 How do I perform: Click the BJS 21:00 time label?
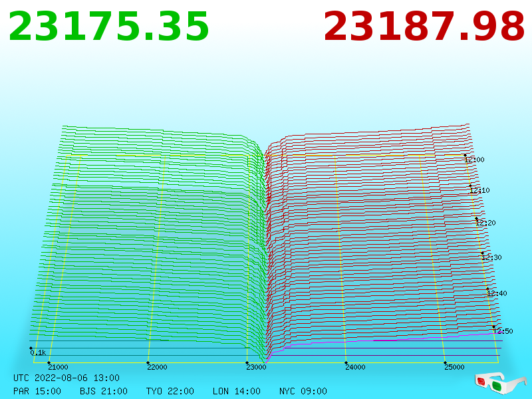pos(104,391)
